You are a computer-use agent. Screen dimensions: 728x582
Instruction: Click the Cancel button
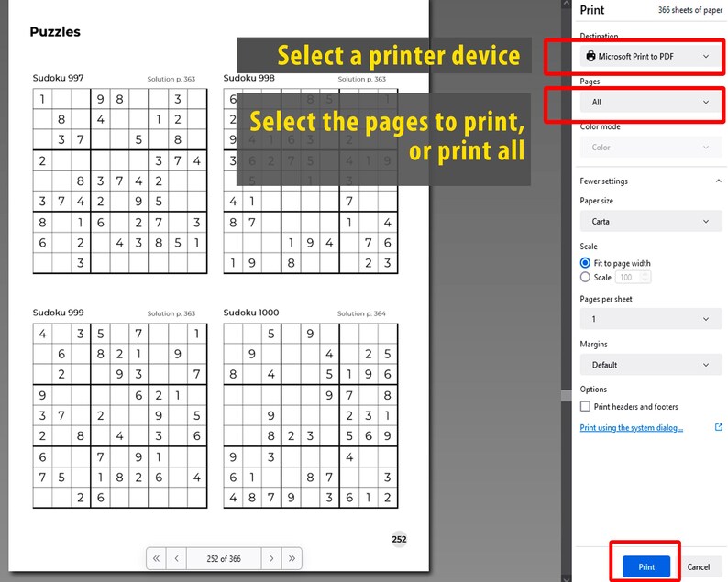point(698,566)
